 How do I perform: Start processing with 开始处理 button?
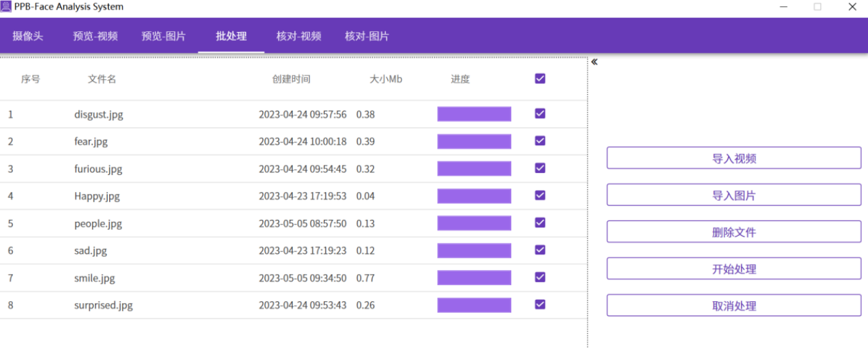click(x=734, y=269)
